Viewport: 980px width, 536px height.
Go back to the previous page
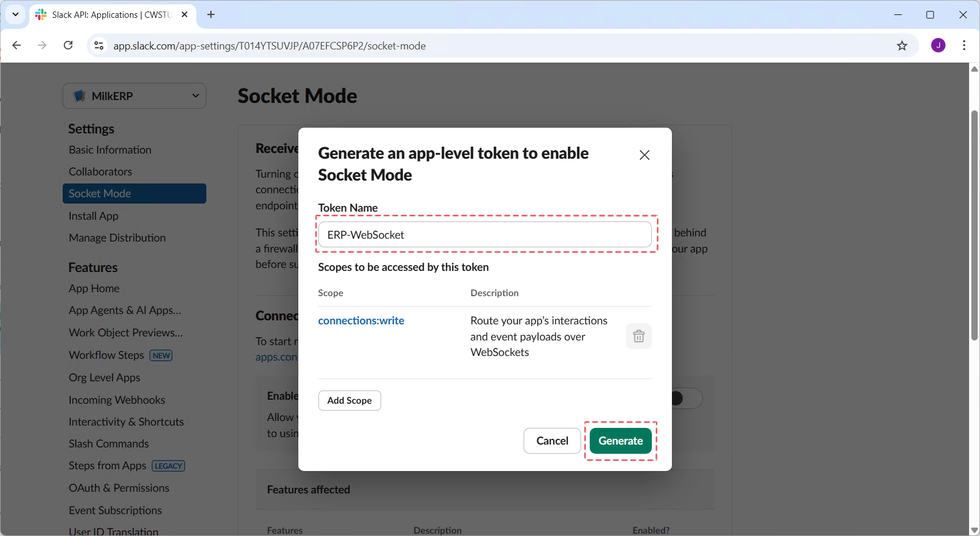point(17,45)
